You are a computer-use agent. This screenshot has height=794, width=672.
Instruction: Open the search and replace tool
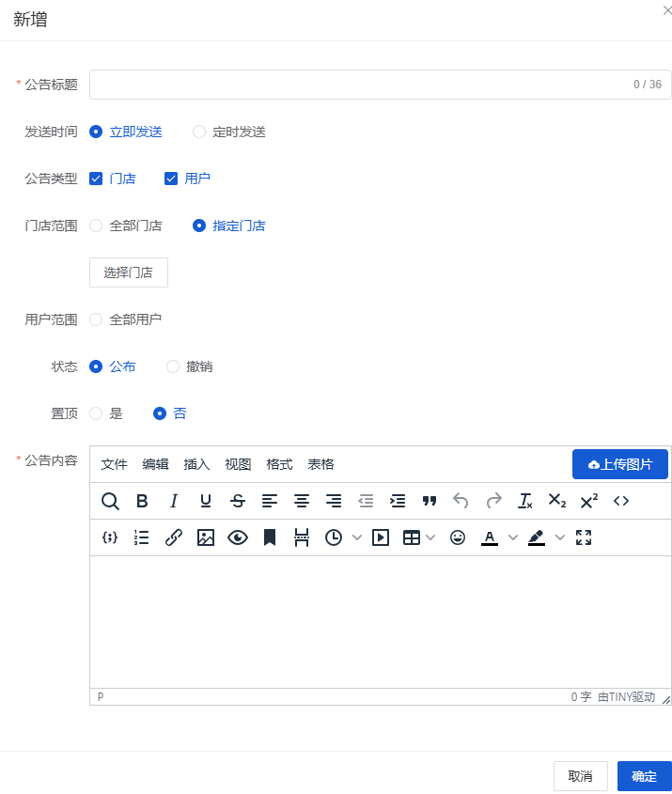point(110,501)
